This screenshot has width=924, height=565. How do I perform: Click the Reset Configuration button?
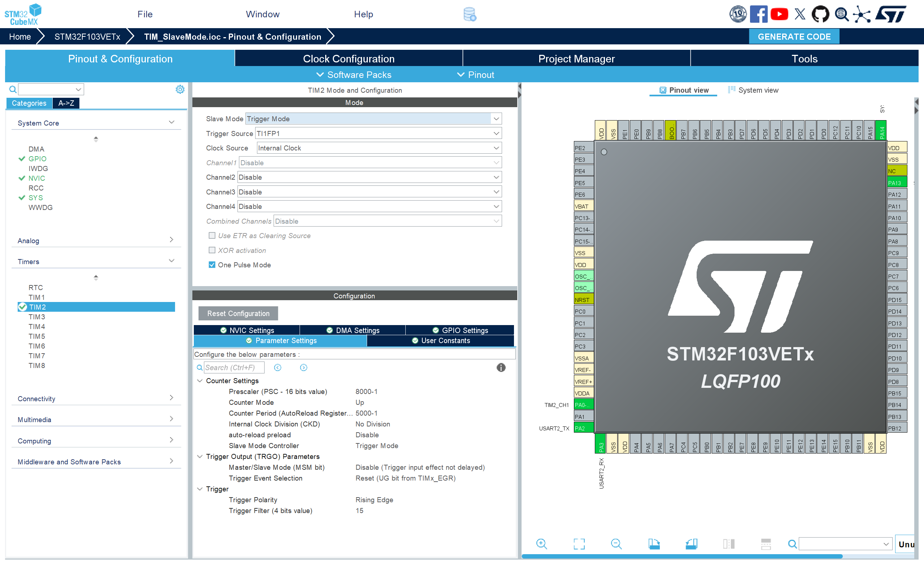coord(238,314)
